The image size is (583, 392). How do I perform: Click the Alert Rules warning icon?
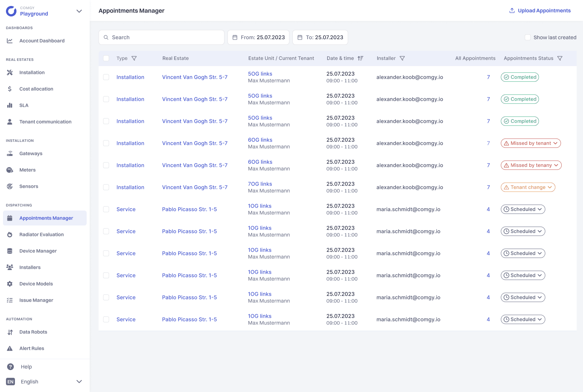(x=10, y=348)
